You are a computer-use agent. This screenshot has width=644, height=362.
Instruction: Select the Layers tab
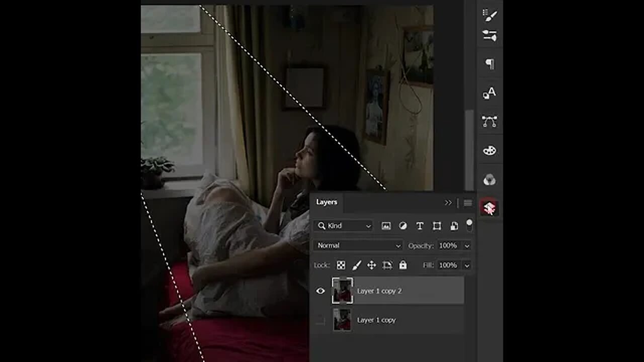[327, 202]
